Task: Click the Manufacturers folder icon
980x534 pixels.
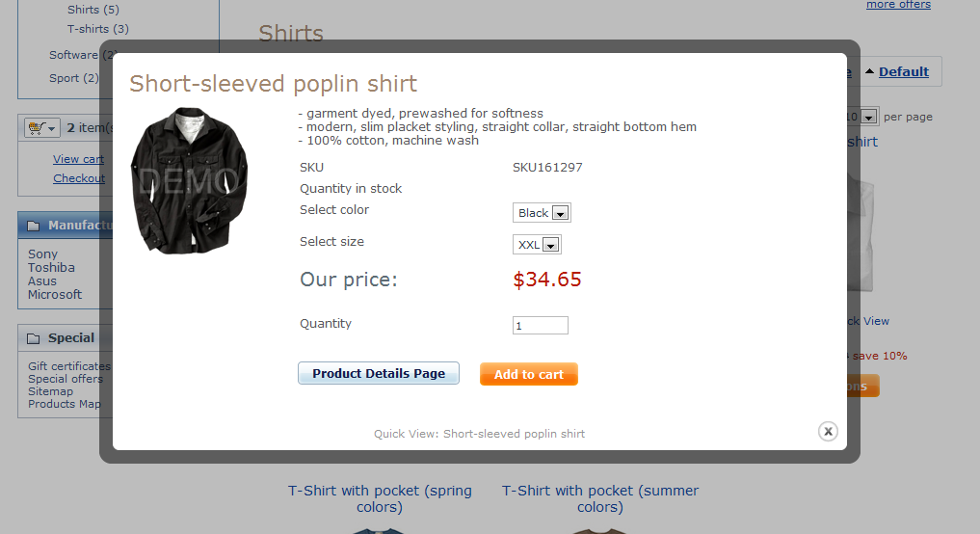Action: click(34, 226)
